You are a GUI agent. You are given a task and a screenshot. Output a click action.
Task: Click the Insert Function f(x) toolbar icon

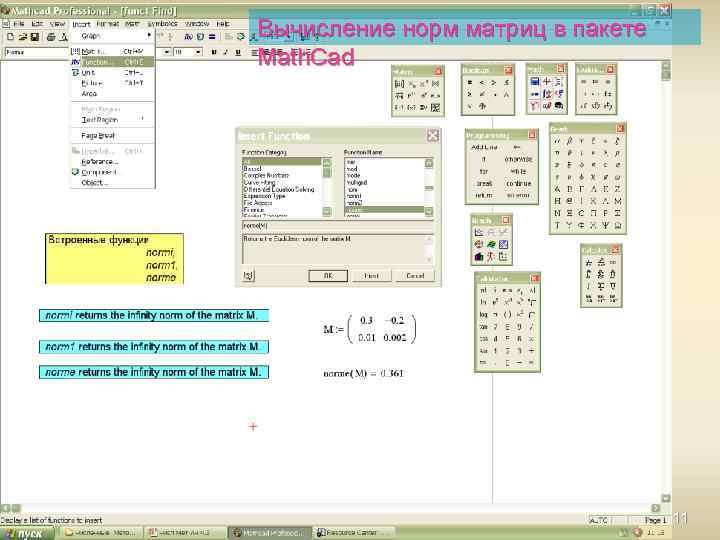pyautogui.click(x=188, y=37)
